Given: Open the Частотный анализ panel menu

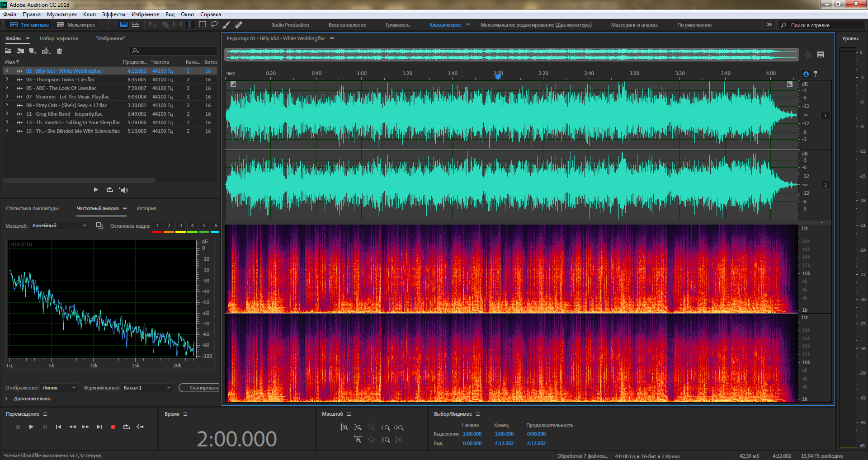Looking at the screenshot, I should 125,209.
